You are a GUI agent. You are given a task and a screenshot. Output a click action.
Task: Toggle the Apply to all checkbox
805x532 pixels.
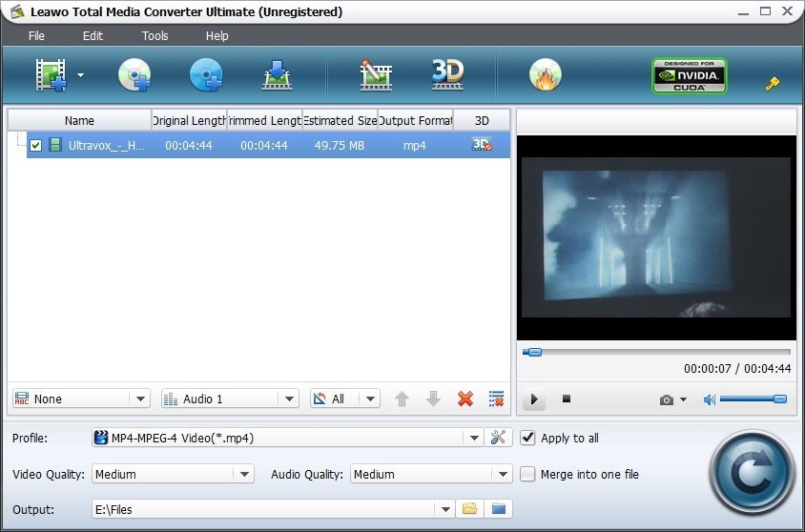click(527, 438)
